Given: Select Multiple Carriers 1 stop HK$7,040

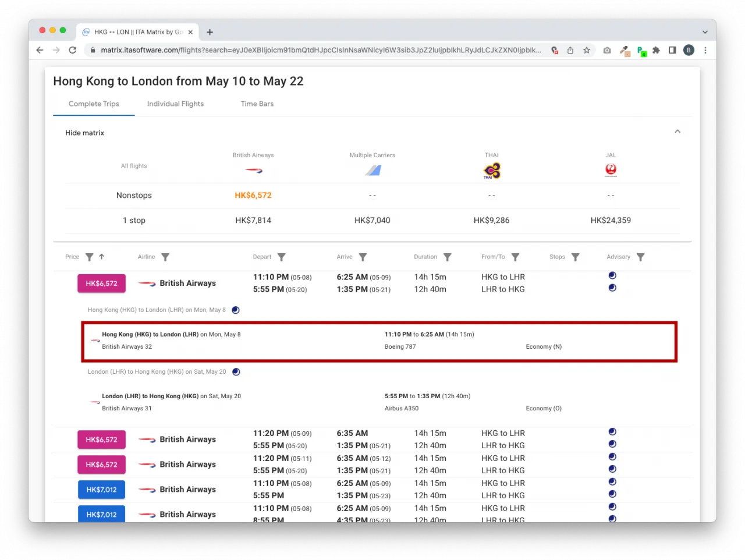Looking at the screenshot, I should coord(372,221).
